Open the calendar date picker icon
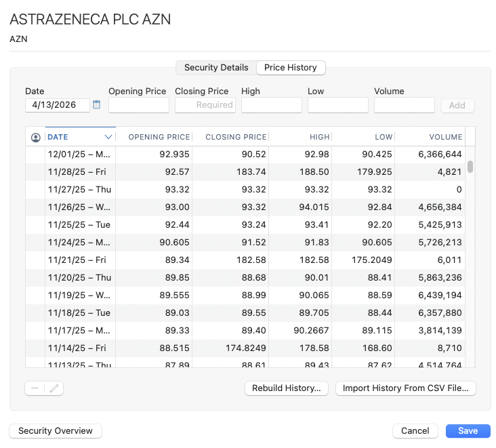The height and width of the screenshot is (448, 496). (x=96, y=104)
